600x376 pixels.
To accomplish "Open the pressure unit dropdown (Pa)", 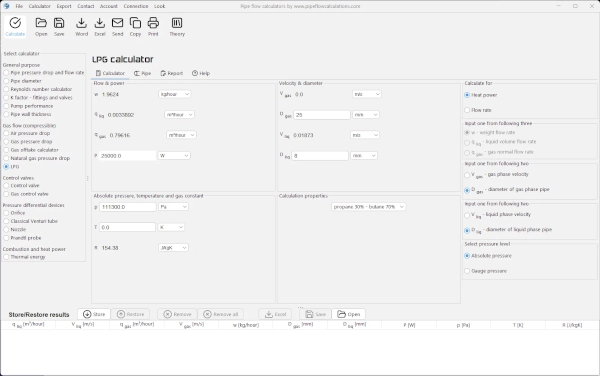I will 173,207.
